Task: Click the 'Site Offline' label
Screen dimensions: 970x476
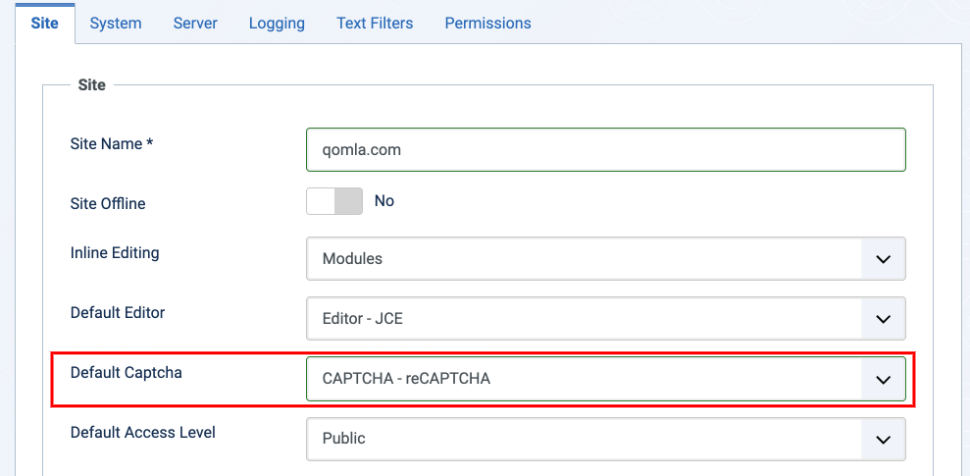Action: 108,203
